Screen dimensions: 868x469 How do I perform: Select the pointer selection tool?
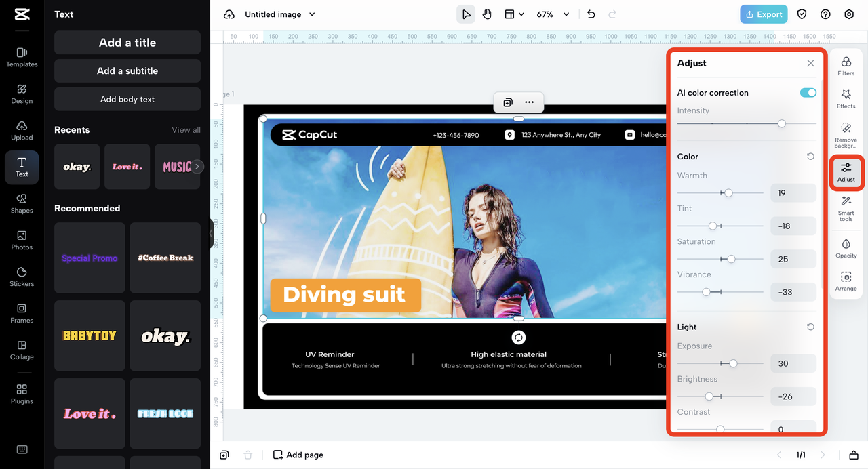pos(466,14)
